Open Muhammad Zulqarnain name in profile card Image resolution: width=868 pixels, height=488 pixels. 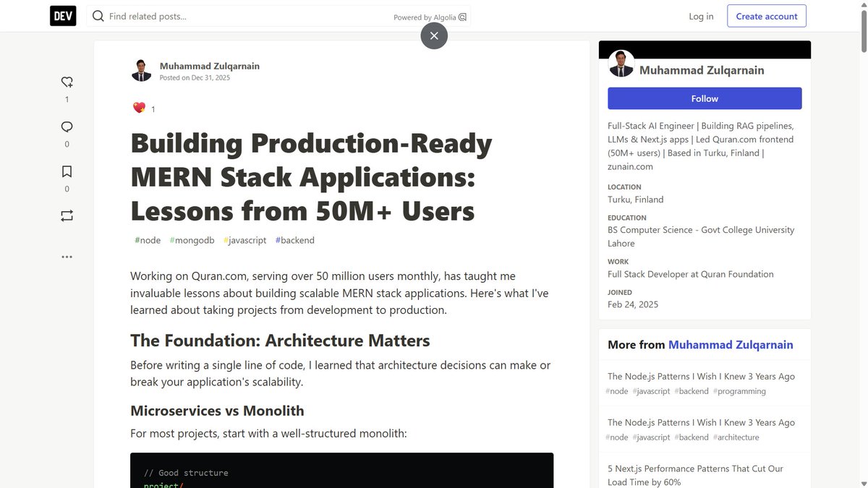tap(702, 70)
